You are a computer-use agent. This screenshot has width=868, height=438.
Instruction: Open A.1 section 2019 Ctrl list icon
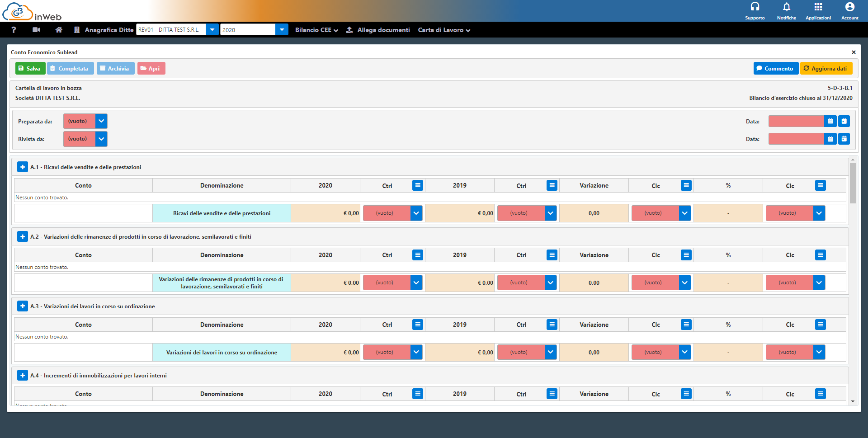[552, 185]
